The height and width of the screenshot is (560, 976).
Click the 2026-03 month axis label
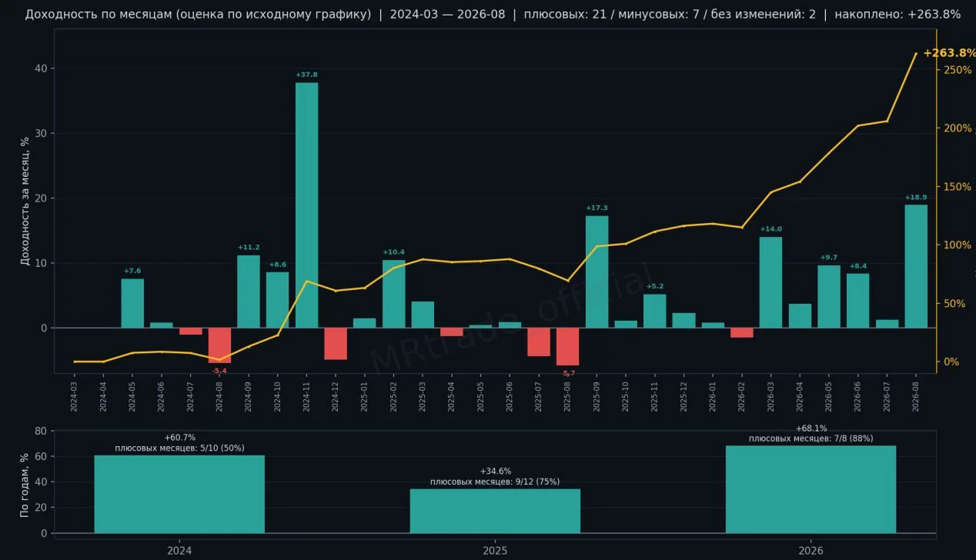click(x=770, y=397)
